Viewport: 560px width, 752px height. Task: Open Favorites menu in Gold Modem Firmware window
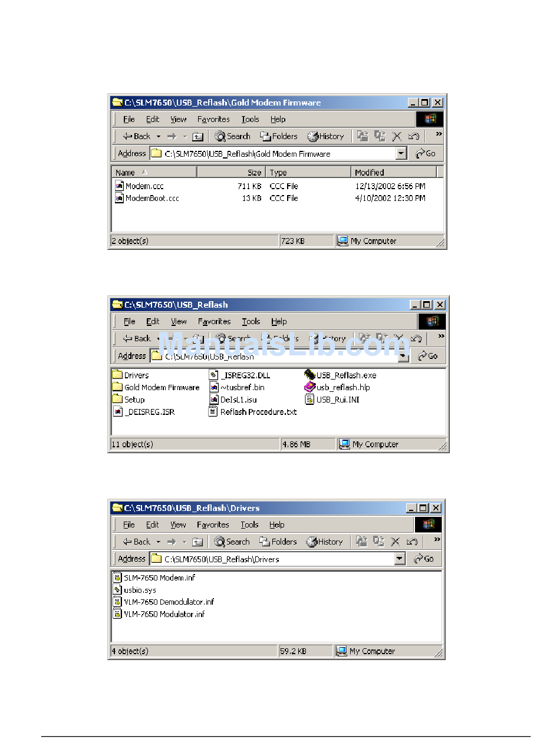(x=213, y=120)
